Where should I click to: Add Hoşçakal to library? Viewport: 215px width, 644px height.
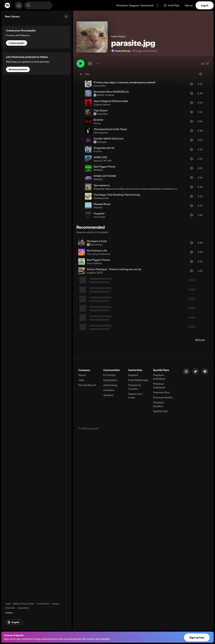(191, 215)
